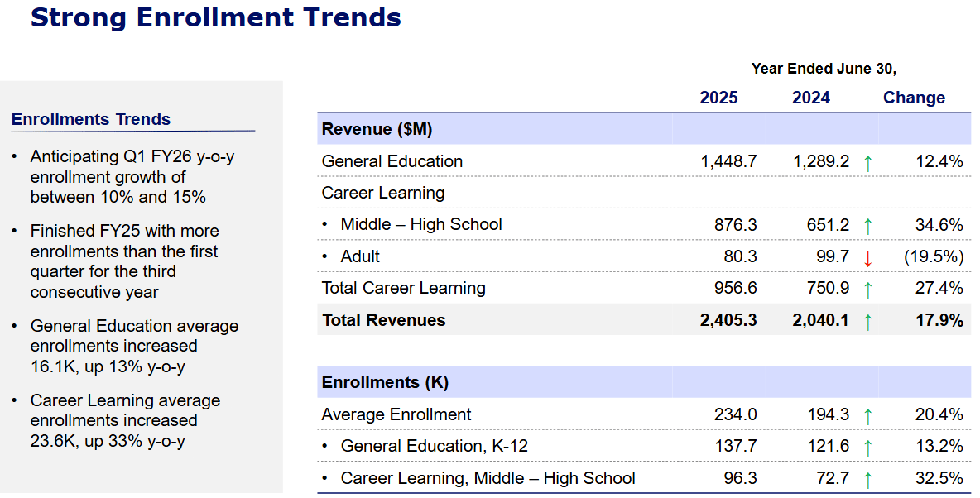Click the Change column header
The height and width of the screenshot is (498, 980).
914,98
